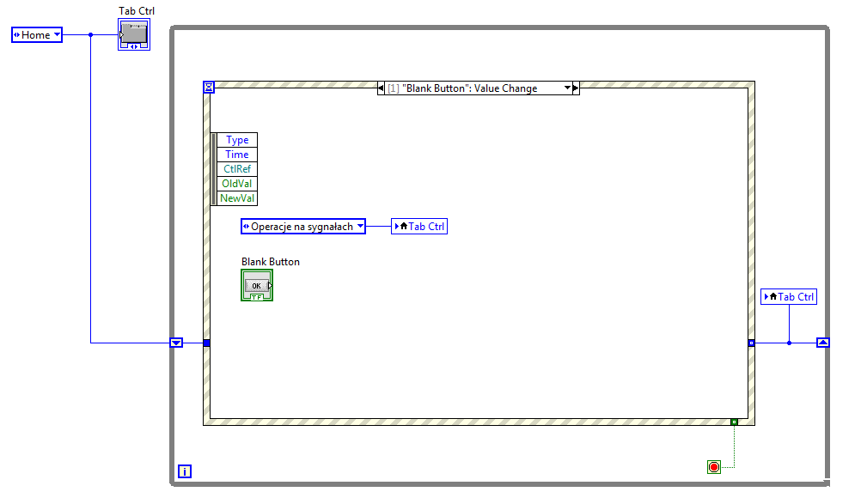Click the "Tab Ctrl" label above the terminal
This screenshot has width=861, height=504.
click(137, 11)
